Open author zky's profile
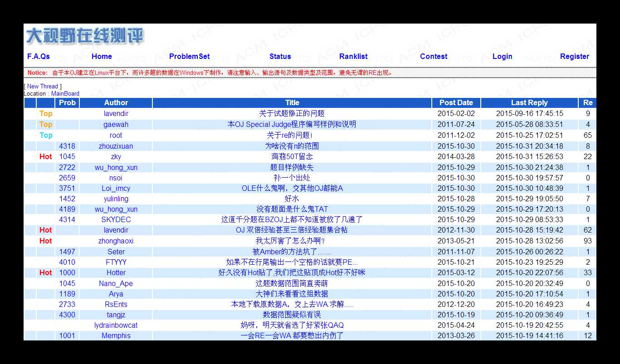The width and height of the screenshot is (620, 364). 116,156
